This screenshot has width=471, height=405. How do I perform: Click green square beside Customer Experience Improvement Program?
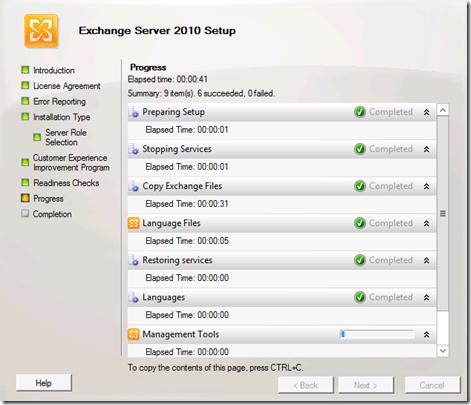coord(25,162)
